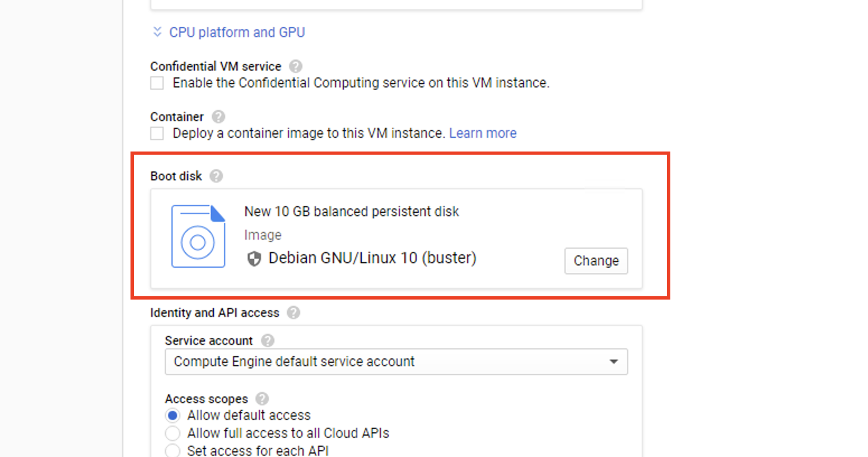Open help for Confidential VM service
Viewport: 868px width, 457px height.
pos(296,66)
